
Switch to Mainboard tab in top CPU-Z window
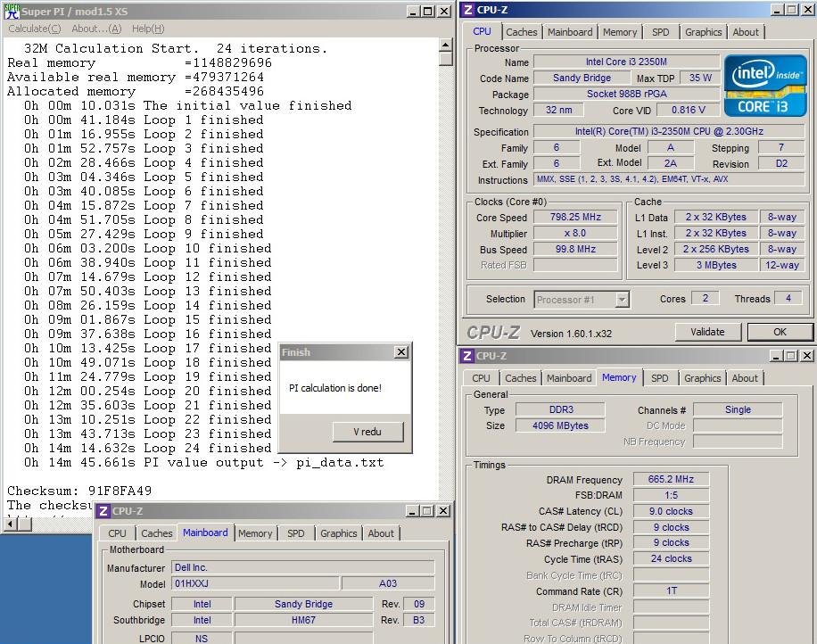point(570,32)
